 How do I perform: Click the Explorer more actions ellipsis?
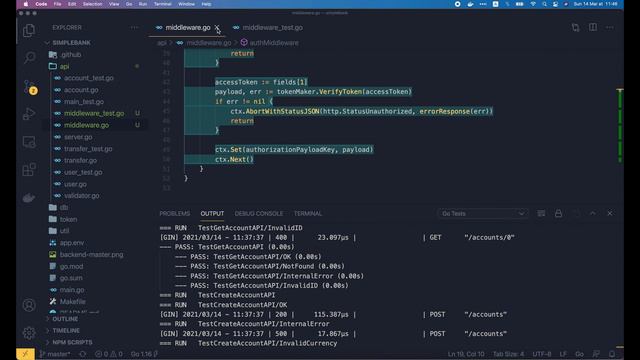pyautogui.click(x=134, y=27)
